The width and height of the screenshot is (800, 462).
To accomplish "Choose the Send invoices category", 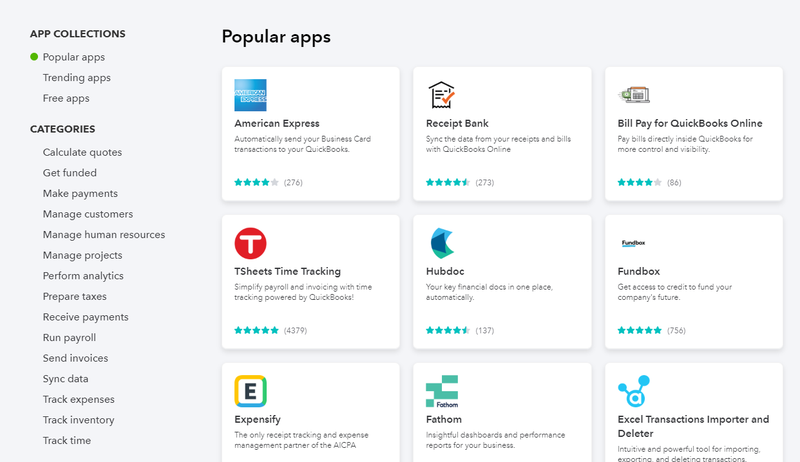I will coord(76,358).
